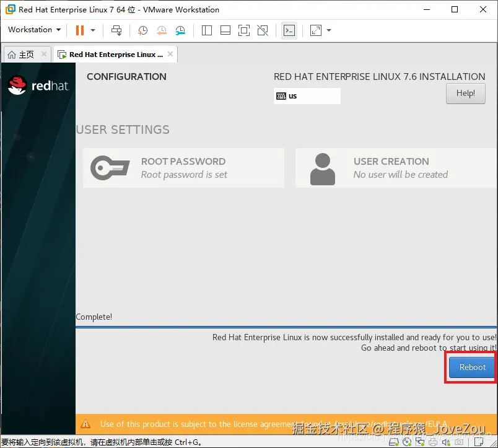498x448 pixels.
Task: Click the Help! button
Action: tap(466, 94)
